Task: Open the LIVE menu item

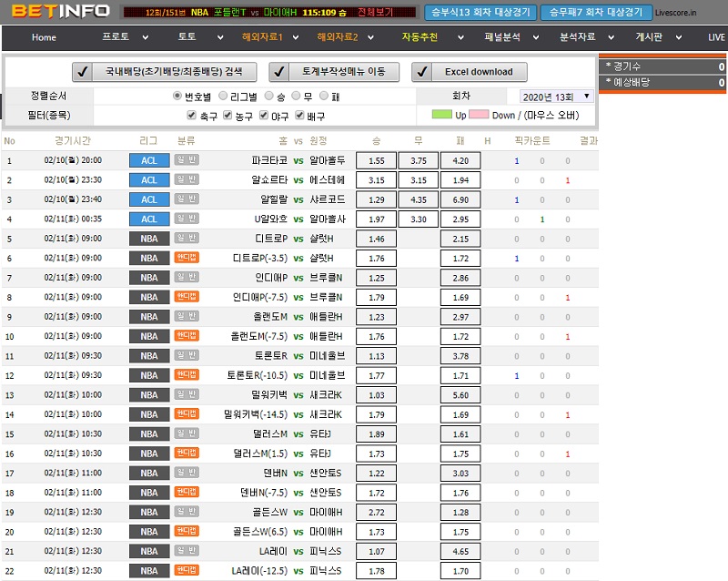Action: coord(715,38)
